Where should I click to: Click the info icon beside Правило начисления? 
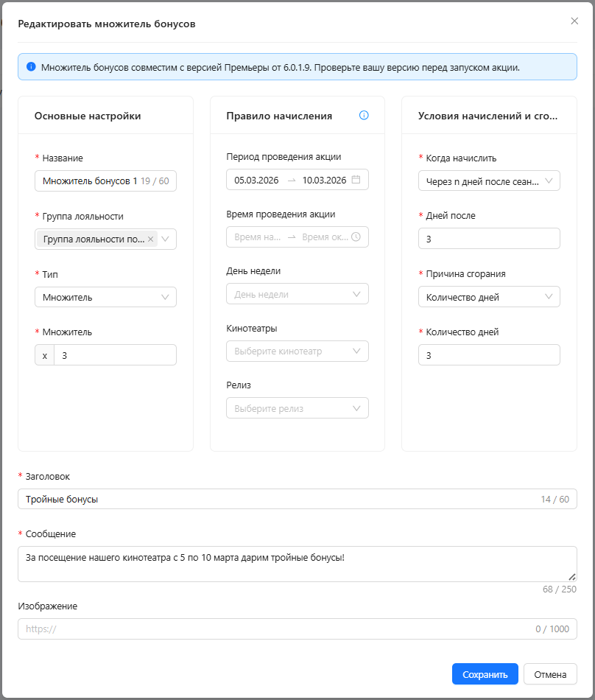[x=364, y=116]
